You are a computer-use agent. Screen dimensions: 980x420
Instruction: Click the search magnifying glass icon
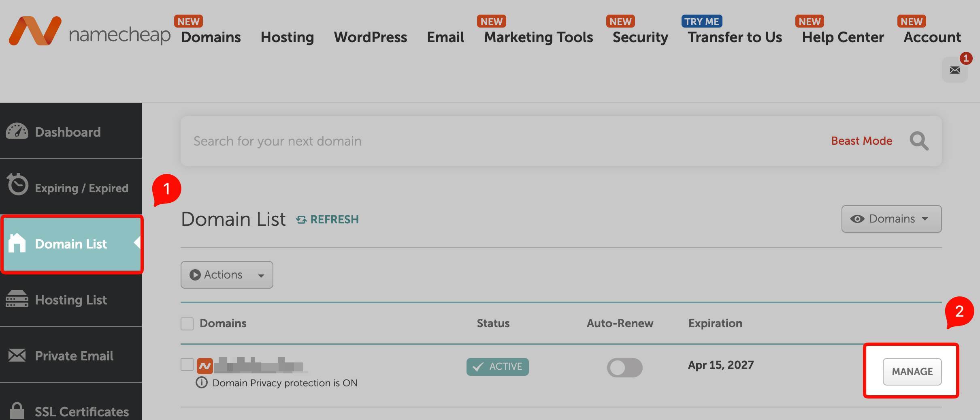919,141
